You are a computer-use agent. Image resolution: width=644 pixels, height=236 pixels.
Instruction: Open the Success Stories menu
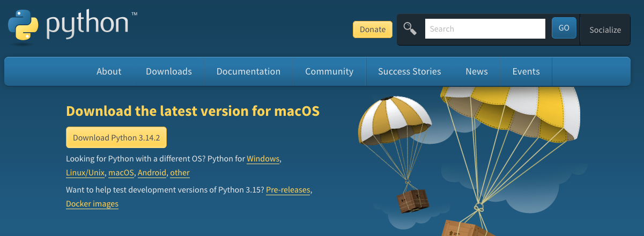pos(410,71)
